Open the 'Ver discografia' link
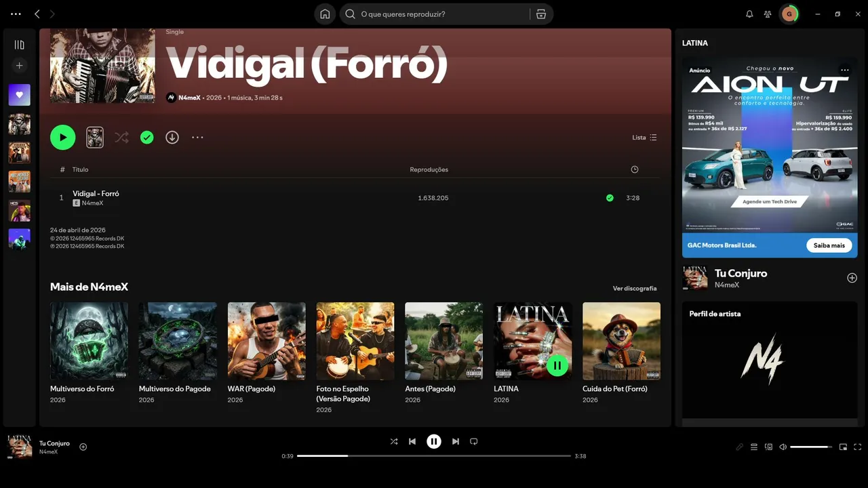 tap(635, 289)
